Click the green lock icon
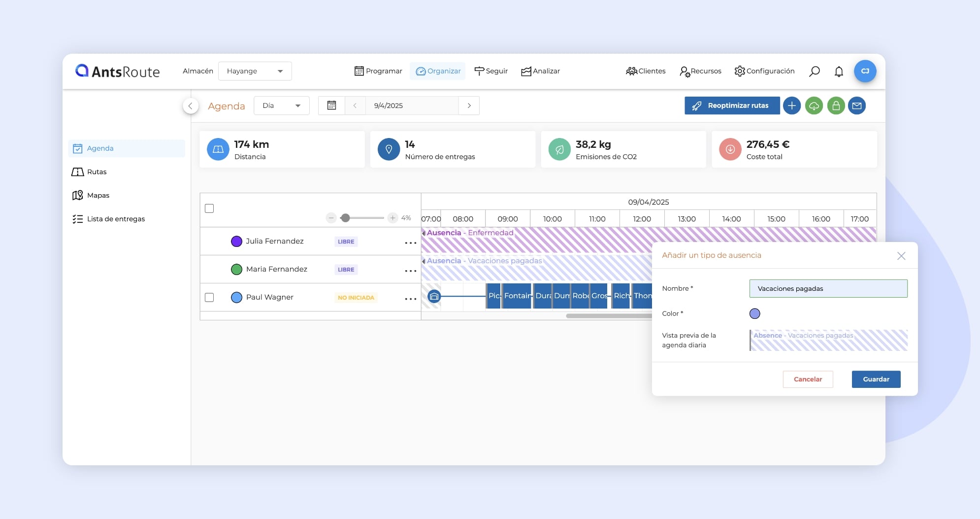This screenshot has height=519, width=980. click(836, 105)
